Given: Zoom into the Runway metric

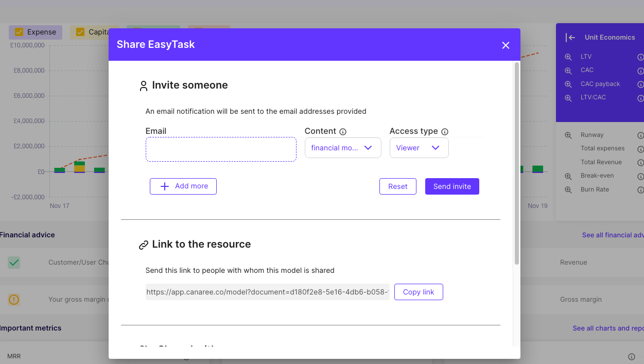Looking at the screenshot, I should (x=568, y=135).
